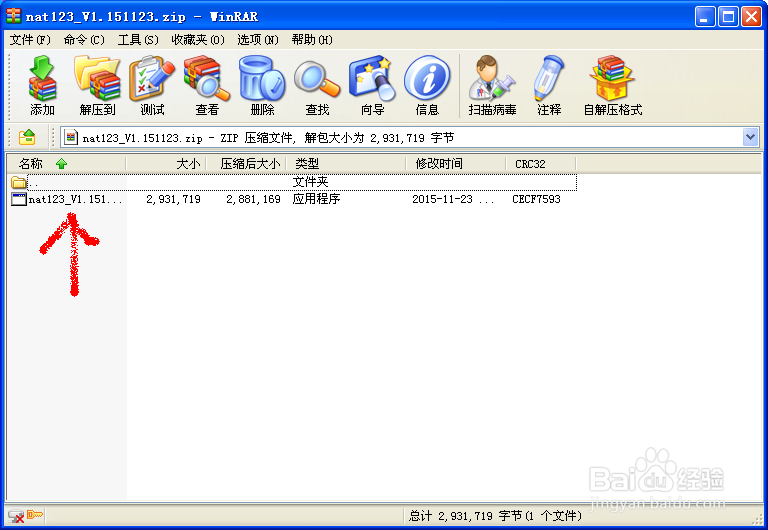Click the WinRAR title bar app icon
Image resolution: width=768 pixels, height=530 pixels.
point(13,16)
